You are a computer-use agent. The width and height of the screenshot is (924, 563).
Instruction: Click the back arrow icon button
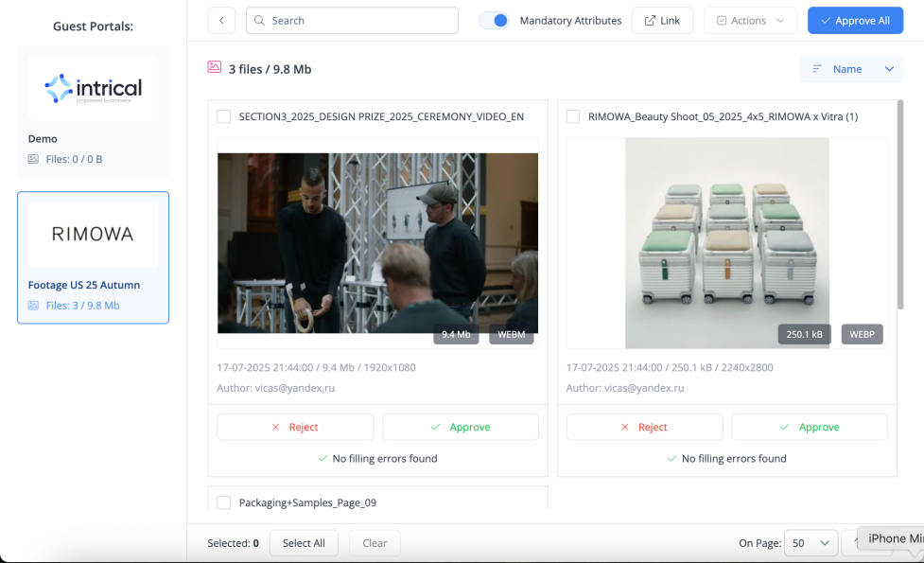click(221, 21)
